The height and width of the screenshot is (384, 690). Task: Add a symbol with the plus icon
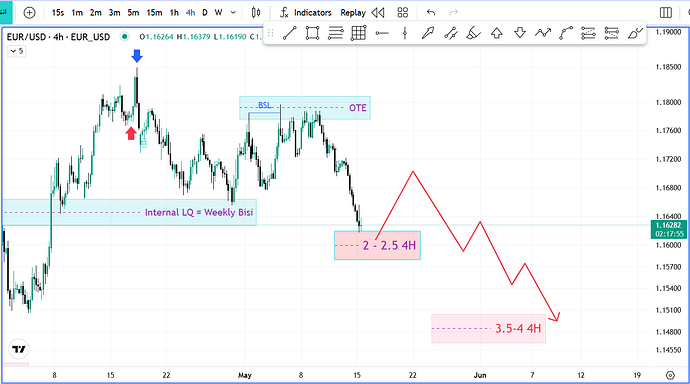coord(29,13)
